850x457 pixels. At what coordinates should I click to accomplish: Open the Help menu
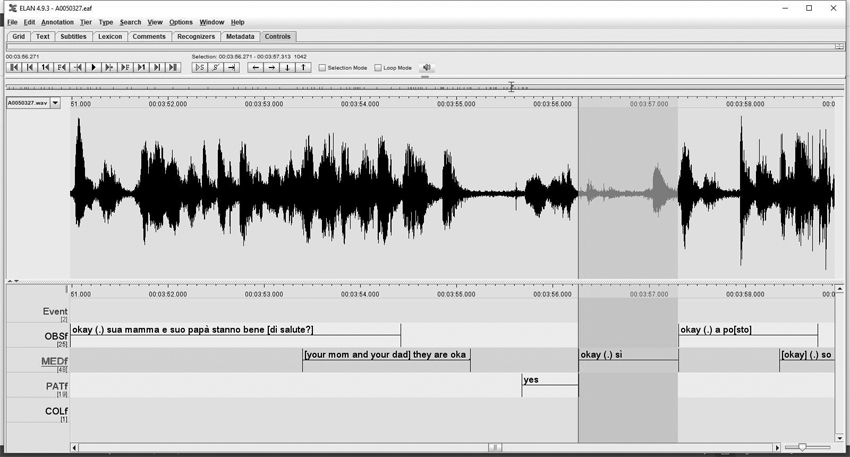point(237,22)
